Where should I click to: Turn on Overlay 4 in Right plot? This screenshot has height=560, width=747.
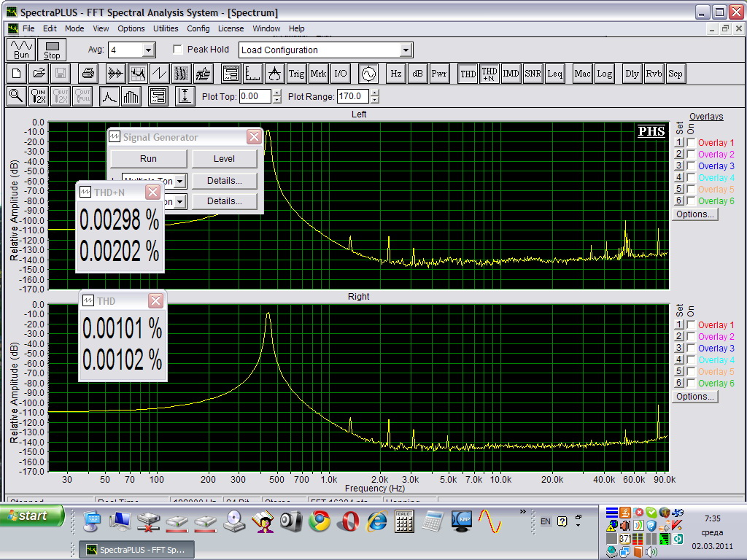[x=691, y=359]
